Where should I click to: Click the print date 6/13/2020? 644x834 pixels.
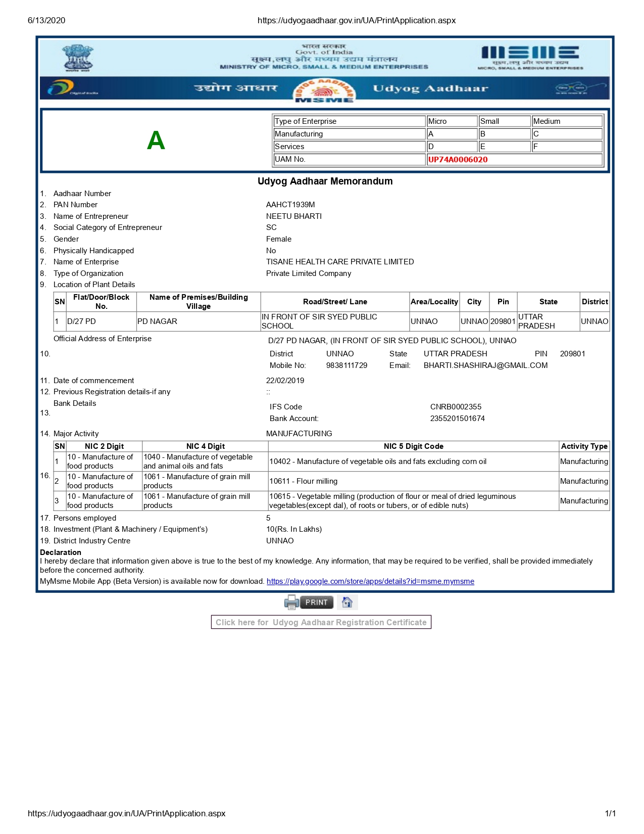point(46,20)
